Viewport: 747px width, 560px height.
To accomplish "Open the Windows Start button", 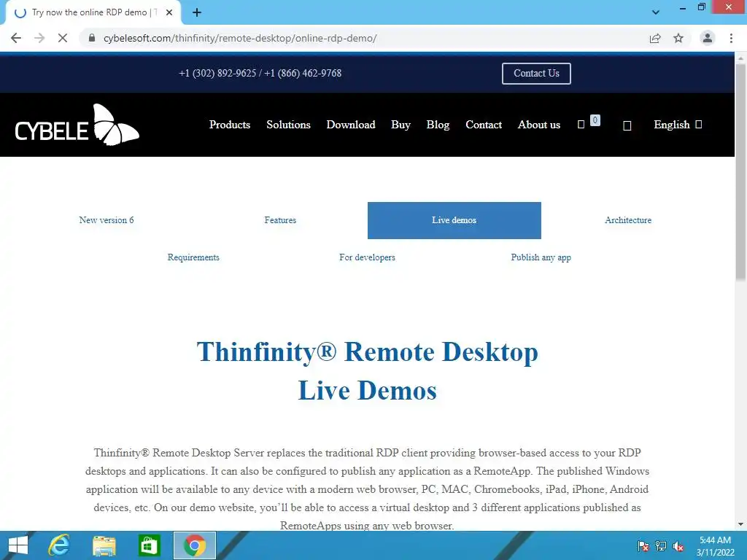I will (x=18, y=545).
